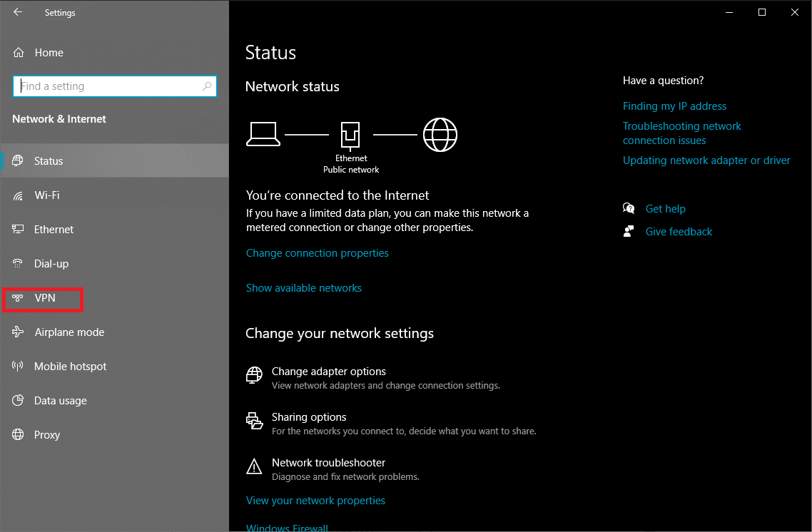812x532 pixels.
Task: Click the laptop icon in network diagram
Action: tap(263, 134)
